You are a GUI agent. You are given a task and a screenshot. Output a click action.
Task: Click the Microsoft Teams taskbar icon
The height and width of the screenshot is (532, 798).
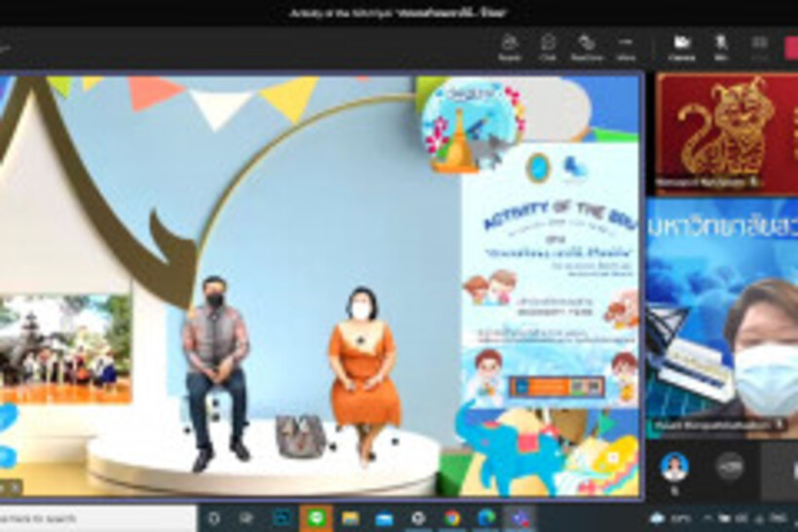pos(521,517)
